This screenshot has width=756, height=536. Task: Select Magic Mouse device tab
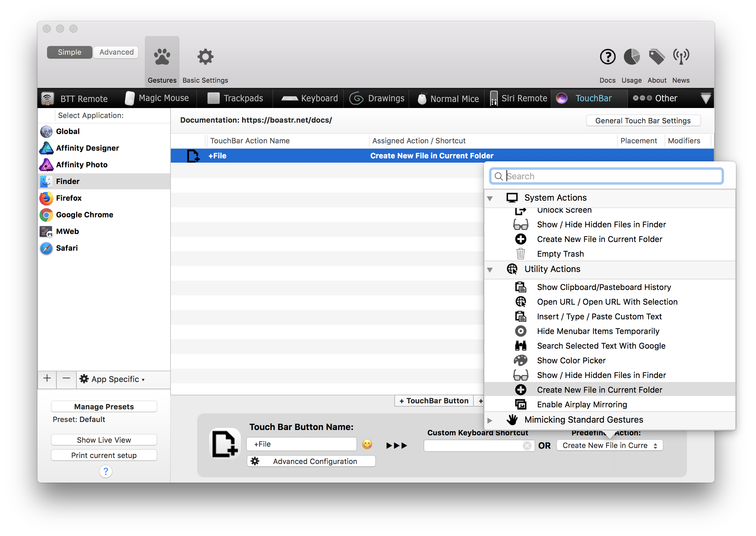pos(157,98)
